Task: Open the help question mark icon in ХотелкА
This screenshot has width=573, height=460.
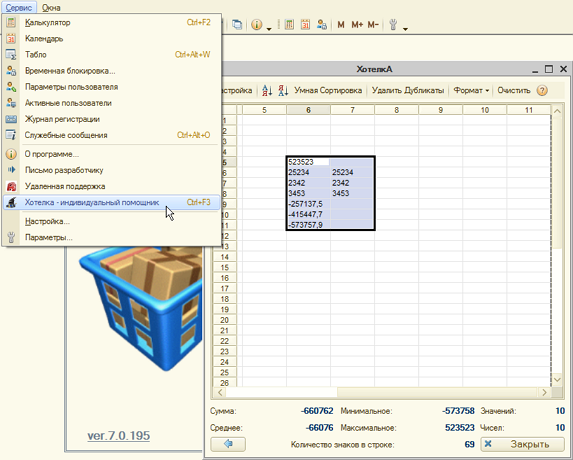Action: (x=542, y=91)
